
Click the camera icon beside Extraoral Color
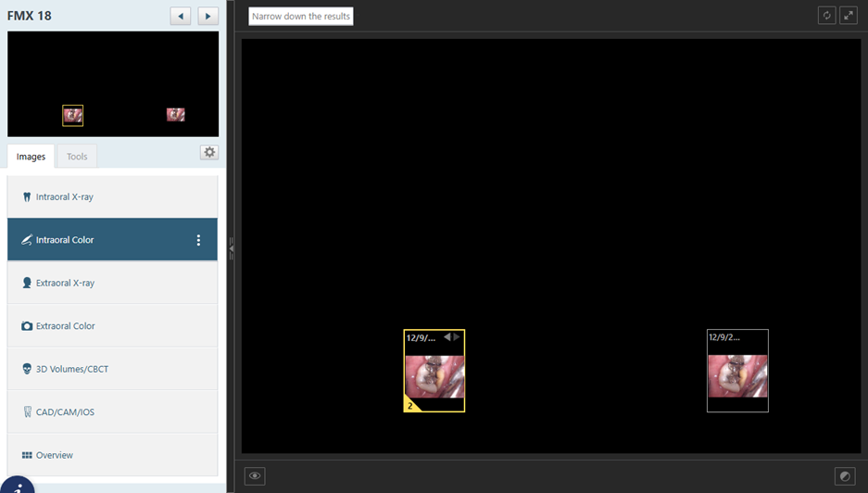pos(27,325)
